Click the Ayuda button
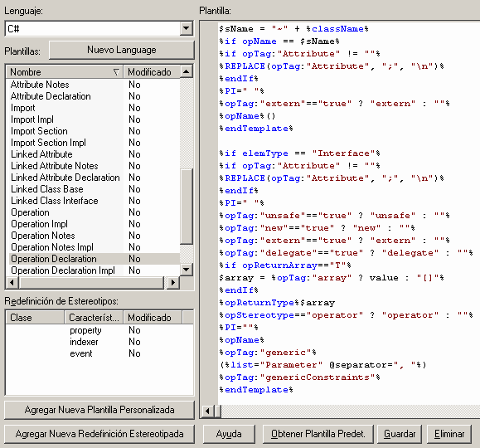 pos(229,434)
